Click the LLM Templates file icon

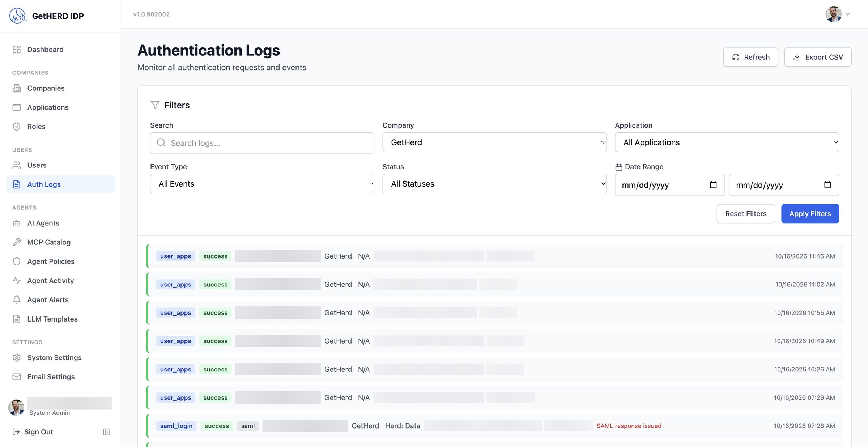(x=17, y=319)
